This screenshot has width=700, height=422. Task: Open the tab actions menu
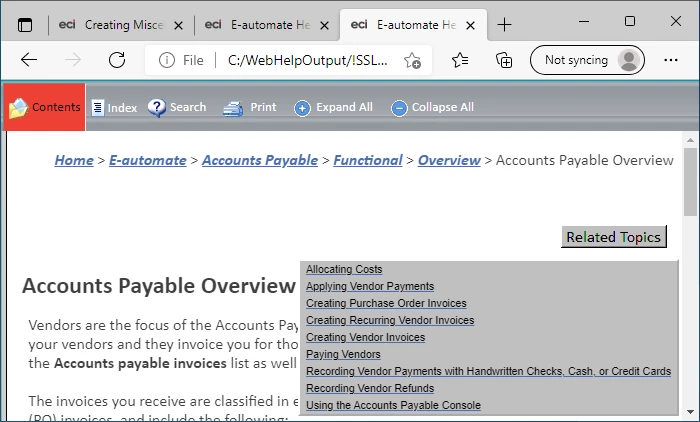25,25
